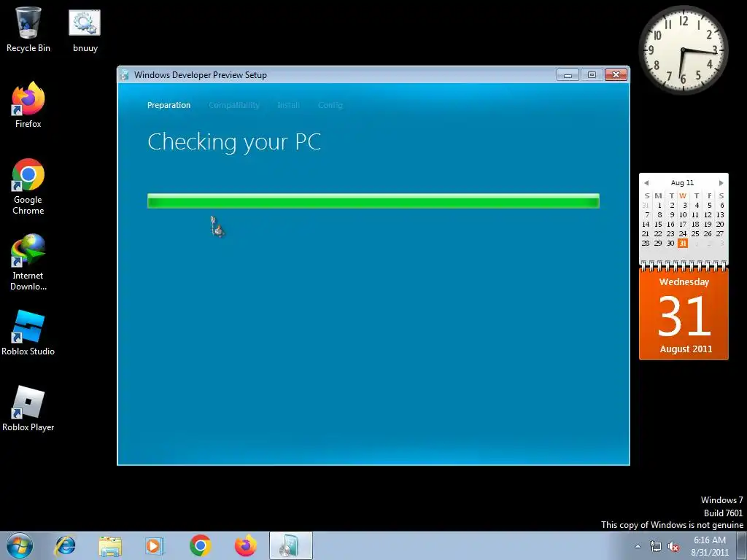Select the Firefox desktop shortcut

click(28, 105)
